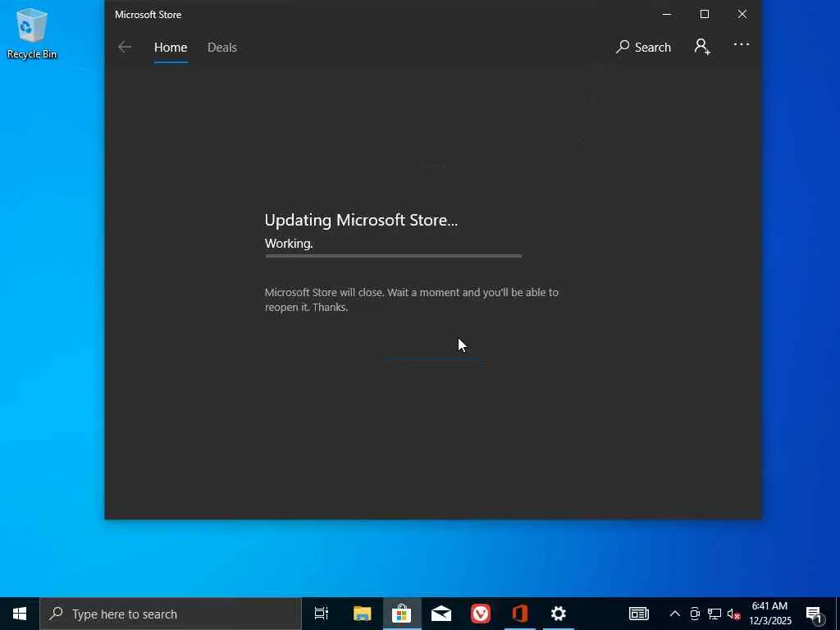Image resolution: width=840 pixels, height=630 pixels.
Task: Open the Mail app from taskbar
Action: pyautogui.click(x=441, y=614)
